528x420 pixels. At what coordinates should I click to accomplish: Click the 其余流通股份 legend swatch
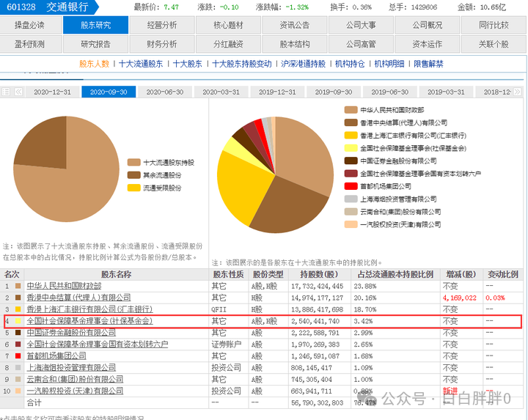(133, 175)
